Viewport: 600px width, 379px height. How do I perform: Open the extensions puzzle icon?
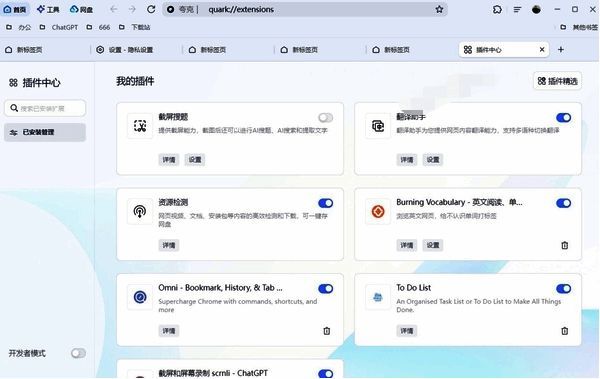(497, 10)
